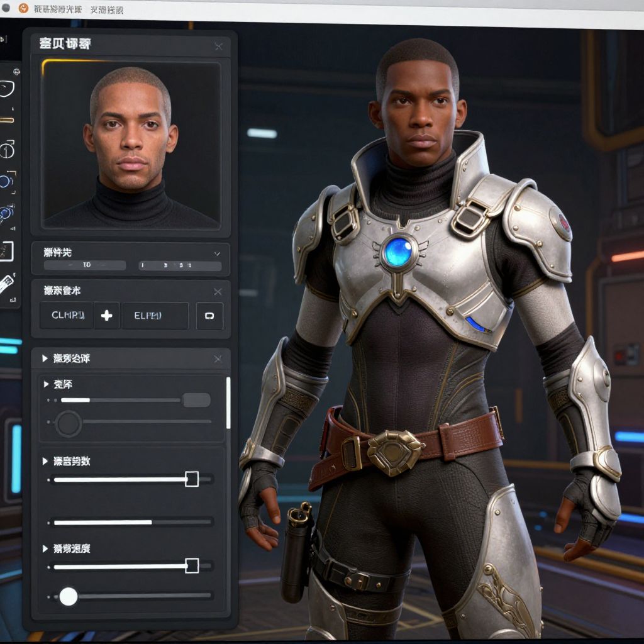Click the character face portrait thumbnail
The height and width of the screenshot is (644, 644).
coord(131,145)
